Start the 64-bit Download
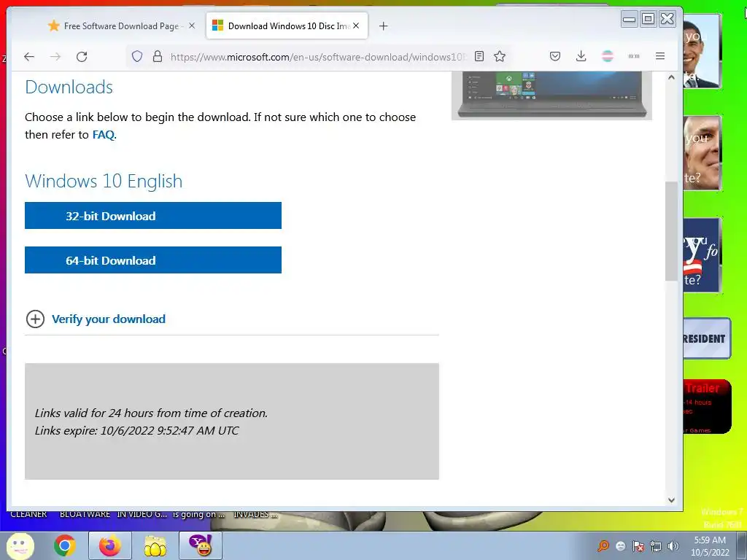The width and height of the screenshot is (747, 560). (x=153, y=260)
